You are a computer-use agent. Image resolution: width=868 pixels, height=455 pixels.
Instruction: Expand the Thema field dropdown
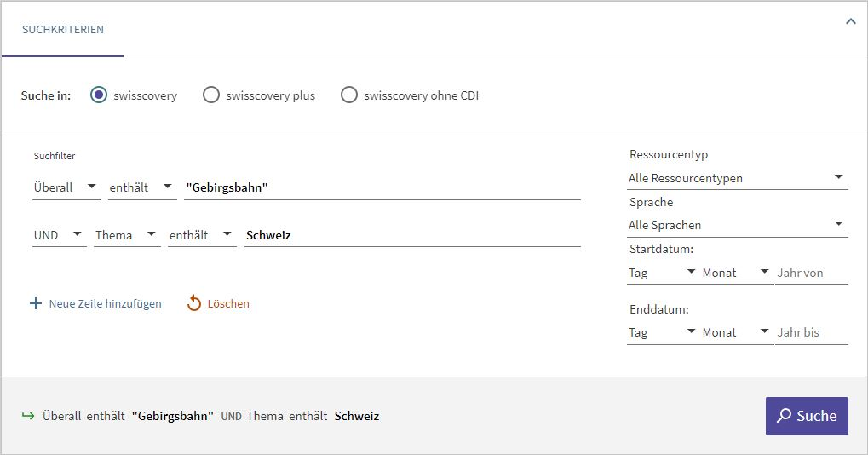(x=127, y=235)
